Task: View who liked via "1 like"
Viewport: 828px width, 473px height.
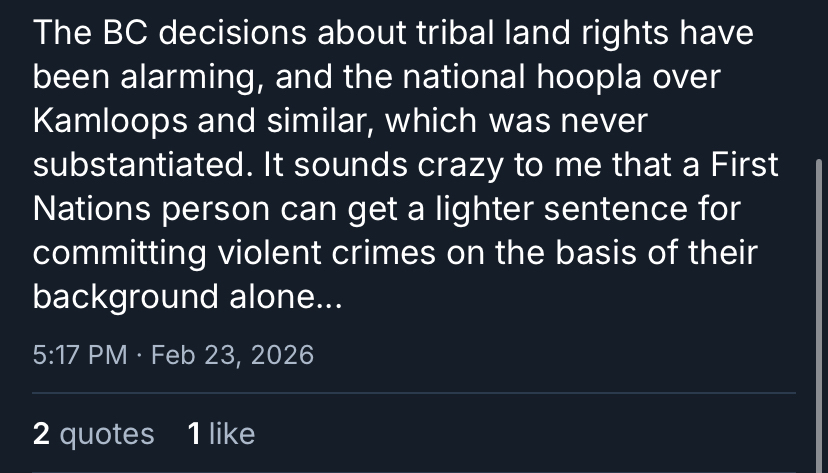Action: [x=221, y=434]
